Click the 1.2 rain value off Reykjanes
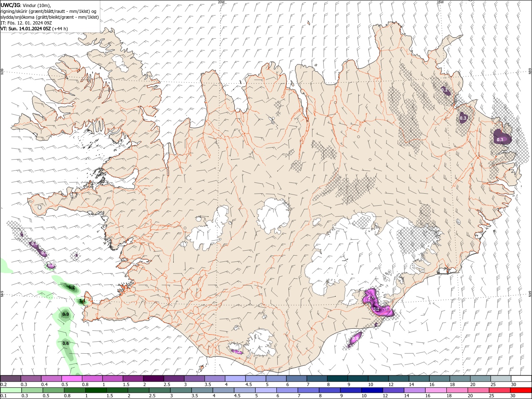 (x=71, y=287)
